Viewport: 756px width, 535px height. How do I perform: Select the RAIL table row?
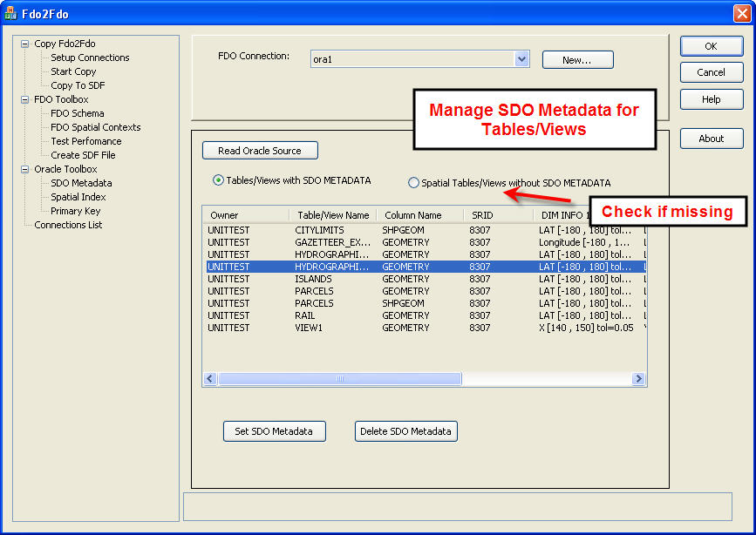coord(426,315)
